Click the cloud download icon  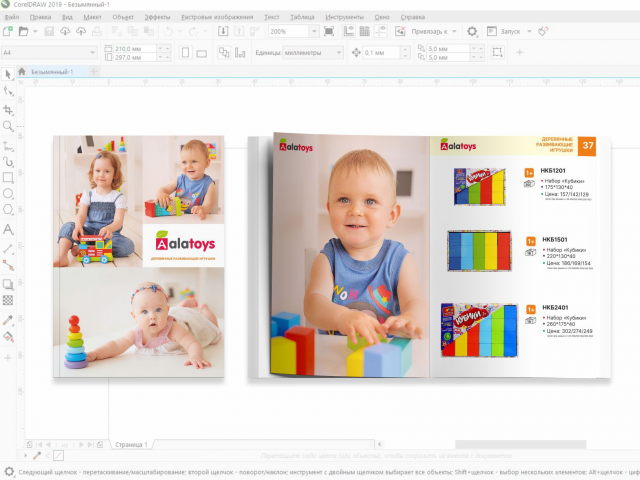pos(65,31)
